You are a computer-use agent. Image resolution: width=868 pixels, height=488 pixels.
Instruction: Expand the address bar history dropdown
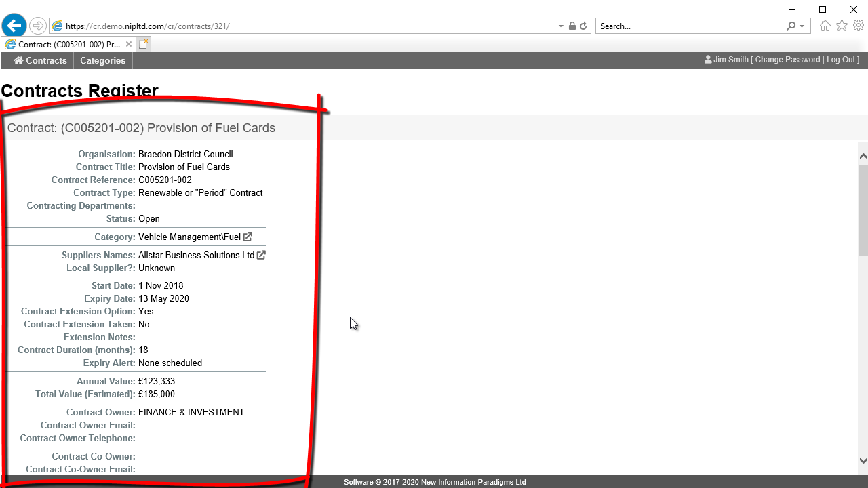point(561,26)
